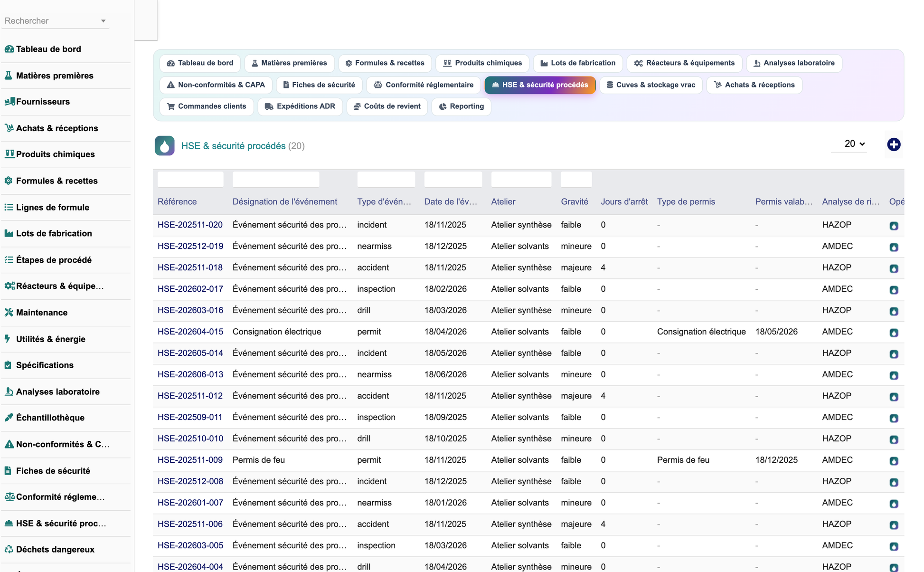Click the Lignes de formule list icon
The height and width of the screenshot is (572, 924).
point(9,207)
